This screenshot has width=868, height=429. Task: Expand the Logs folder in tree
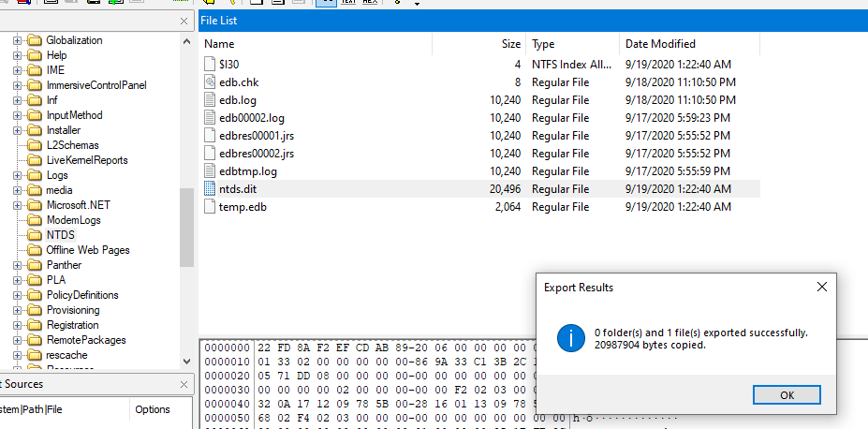(17, 175)
